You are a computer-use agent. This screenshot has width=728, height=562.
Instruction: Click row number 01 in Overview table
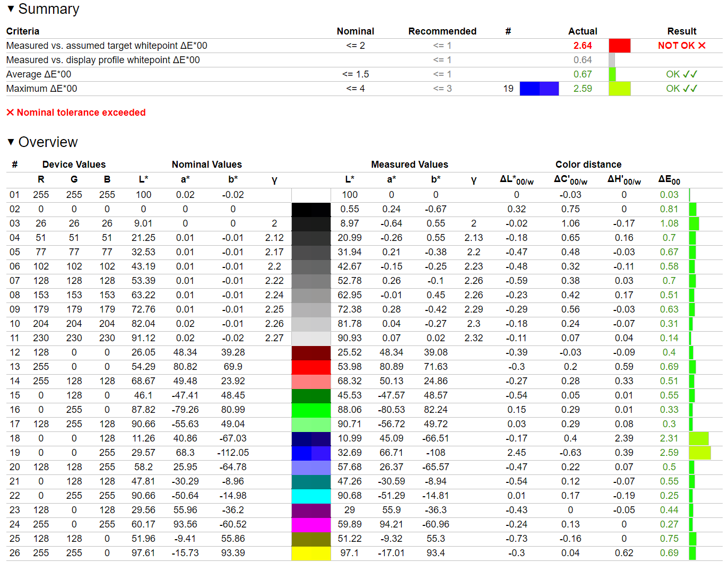tap(14, 195)
